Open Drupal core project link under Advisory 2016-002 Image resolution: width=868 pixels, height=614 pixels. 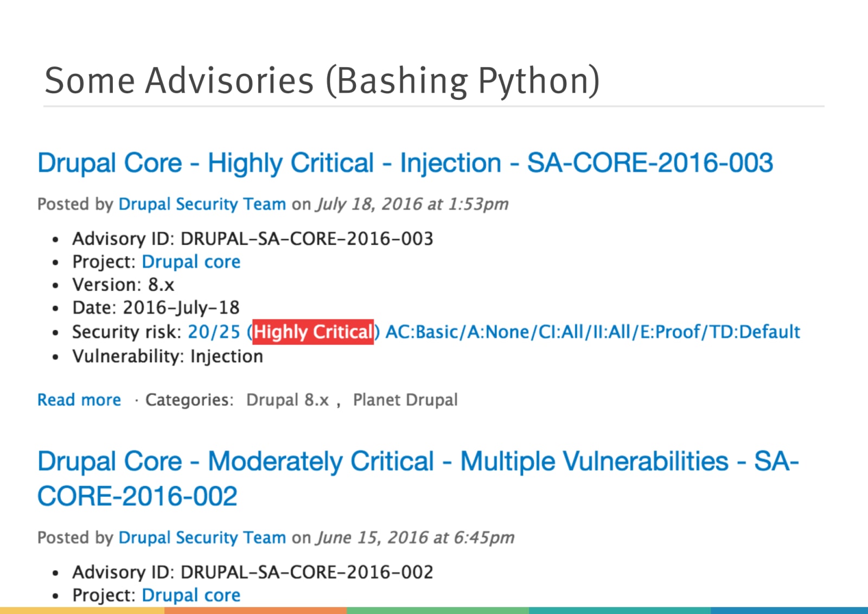pyautogui.click(x=191, y=595)
